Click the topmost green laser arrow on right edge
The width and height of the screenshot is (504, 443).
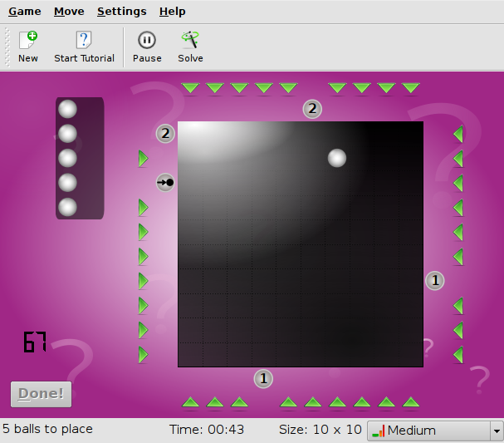[458, 134]
